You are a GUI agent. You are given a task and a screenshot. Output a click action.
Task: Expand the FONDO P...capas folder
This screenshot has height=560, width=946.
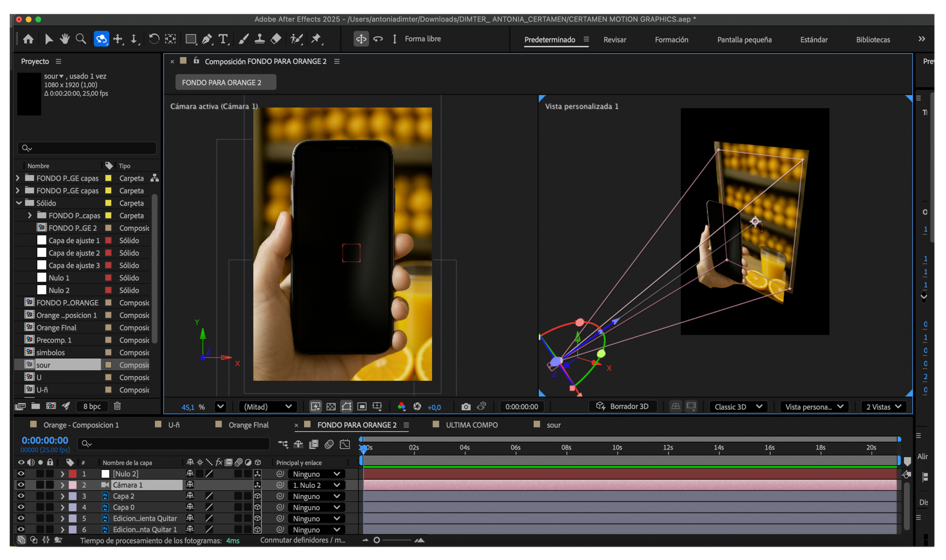[30, 216]
